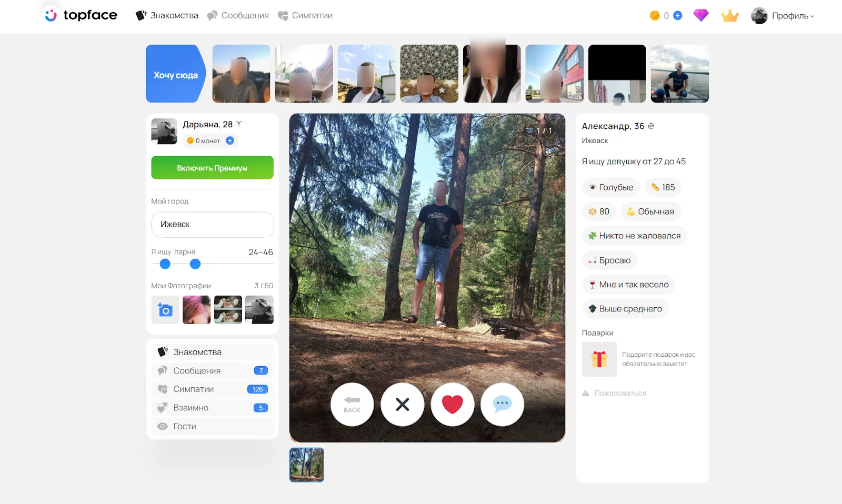
Task: Click the gold crown icon in header
Action: pos(730,16)
